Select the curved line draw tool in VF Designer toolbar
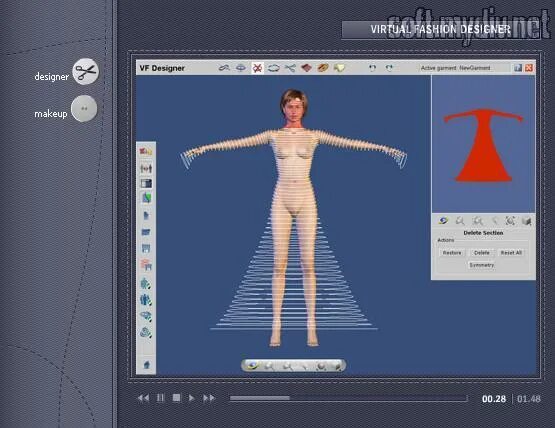 (x=224, y=67)
